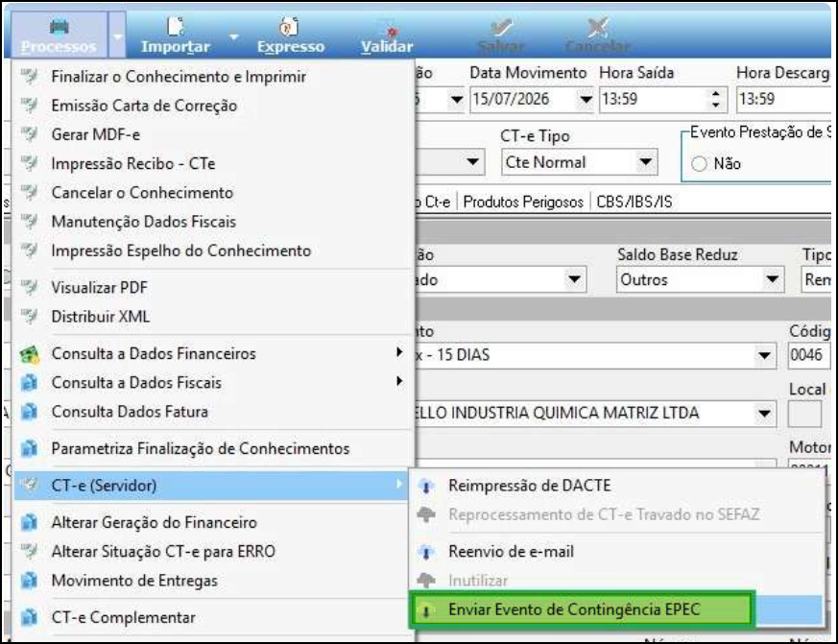Click icon beside Cancelar o Conhecimento
The image size is (838, 644).
click(x=30, y=192)
